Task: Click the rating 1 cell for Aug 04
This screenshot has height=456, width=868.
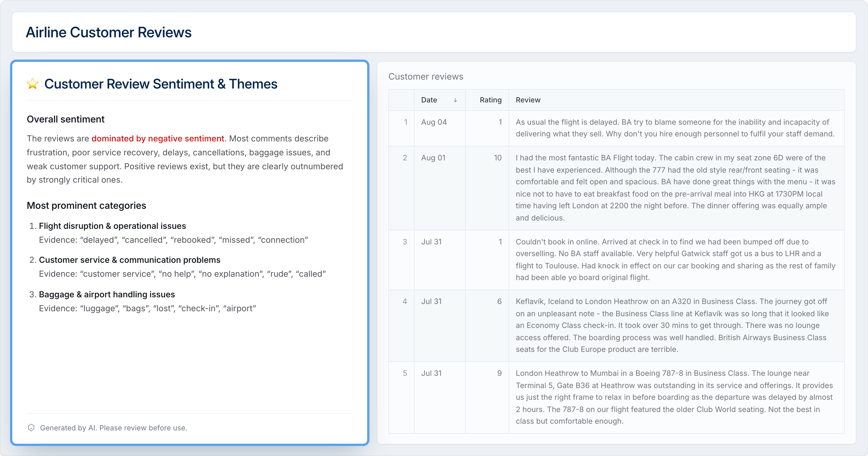Action: tap(487, 128)
